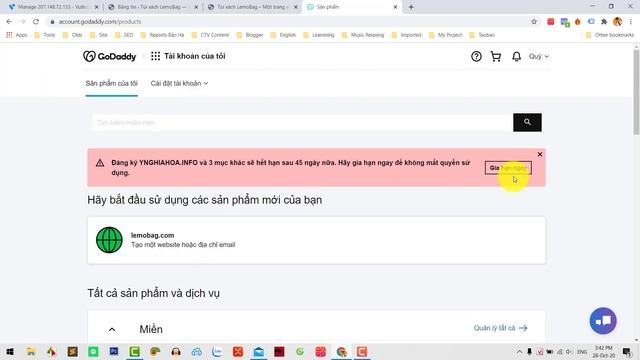Image resolution: width=640 pixels, height=360 pixels.
Task: Open Photoshop from the taskbar
Action: click(x=114, y=351)
